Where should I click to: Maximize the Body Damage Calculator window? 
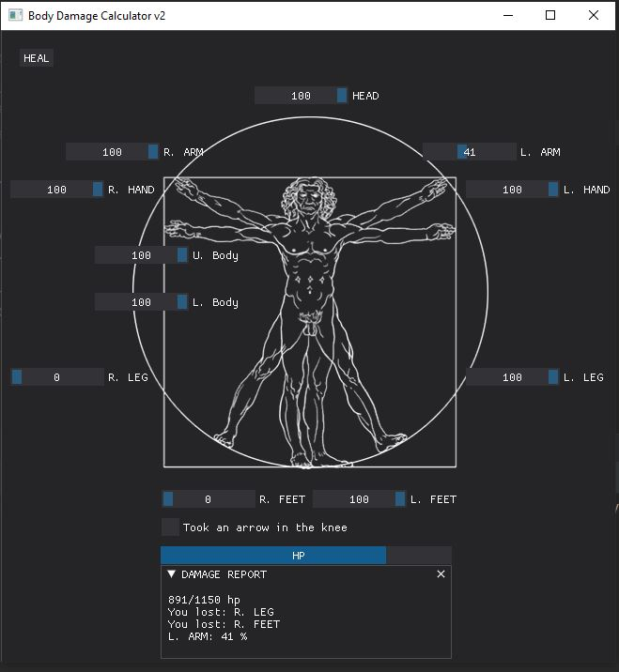point(550,15)
